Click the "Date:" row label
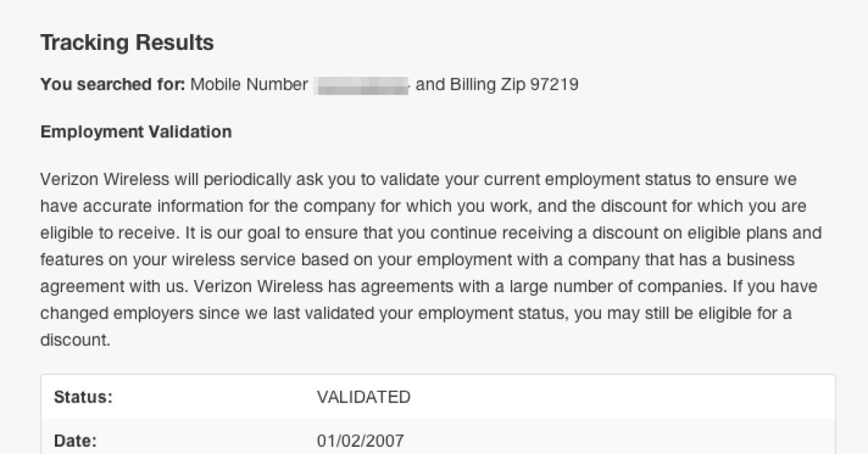Image resolution: width=868 pixels, height=454 pixels. pos(75,440)
